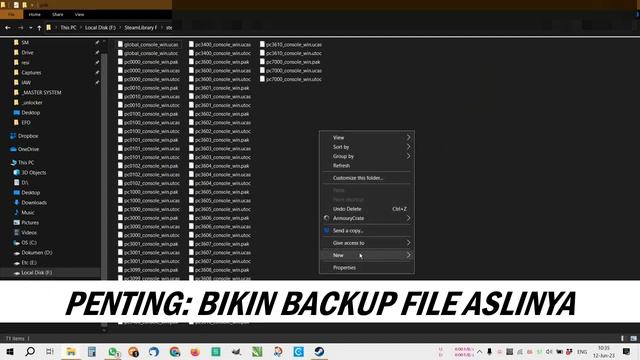Expand the Give access to submenu arrow
Screen dimensions: 640x360
pyautogui.click(x=408, y=243)
